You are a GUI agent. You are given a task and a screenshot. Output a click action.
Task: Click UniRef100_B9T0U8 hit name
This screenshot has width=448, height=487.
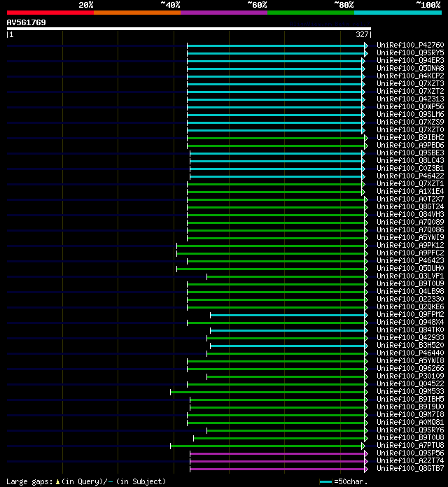[410, 437]
